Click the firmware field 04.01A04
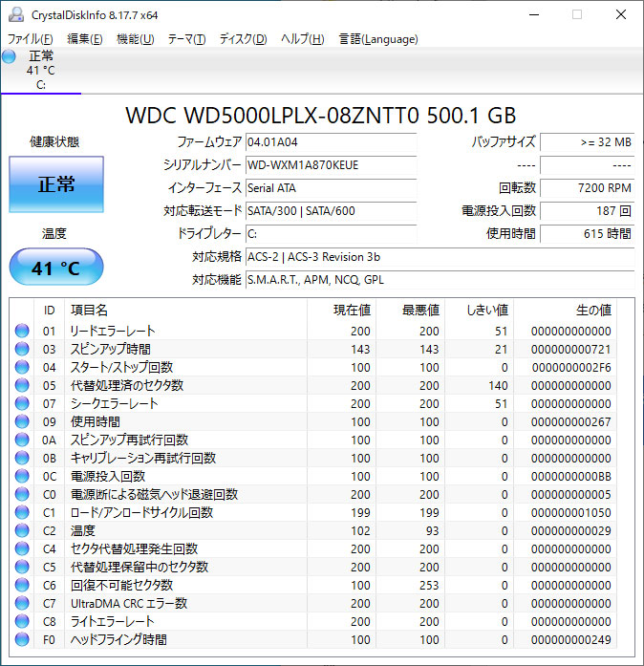 tap(331, 142)
